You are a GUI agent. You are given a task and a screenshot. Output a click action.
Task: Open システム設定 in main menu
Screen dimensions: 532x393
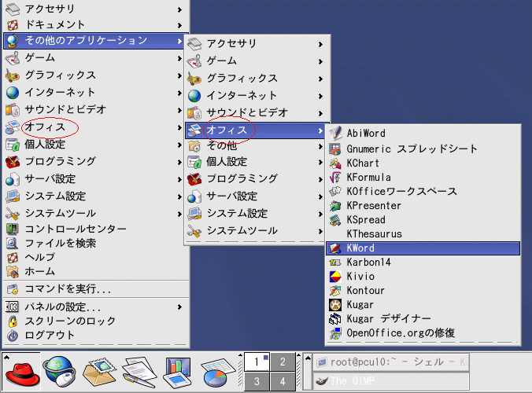(x=94, y=196)
